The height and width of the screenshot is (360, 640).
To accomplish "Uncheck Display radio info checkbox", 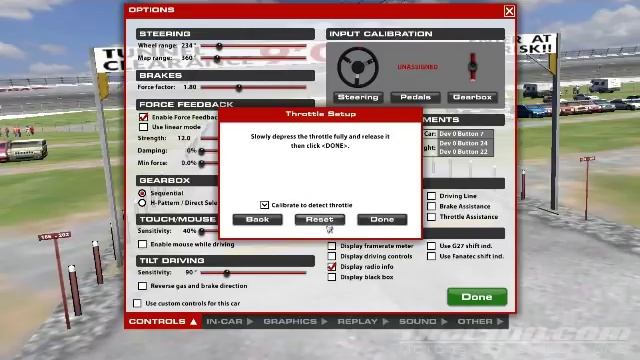I will click(332, 267).
